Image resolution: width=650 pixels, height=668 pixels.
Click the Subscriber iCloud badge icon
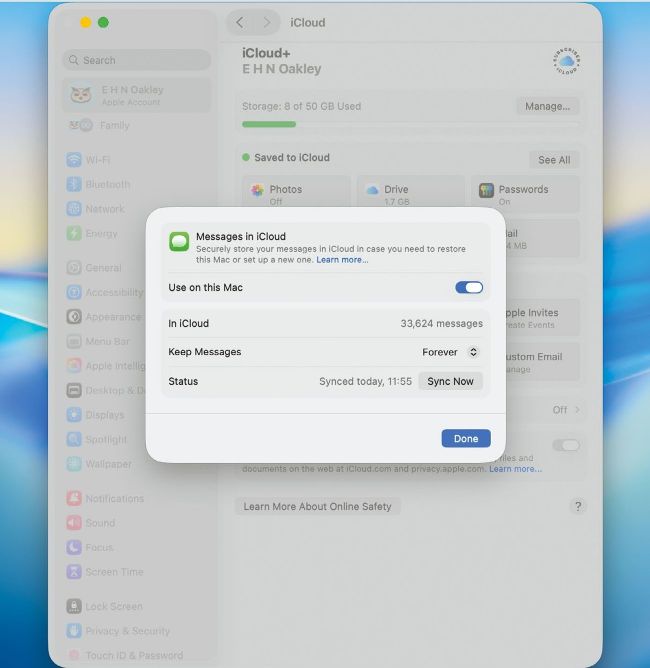[x=566, y=62]
